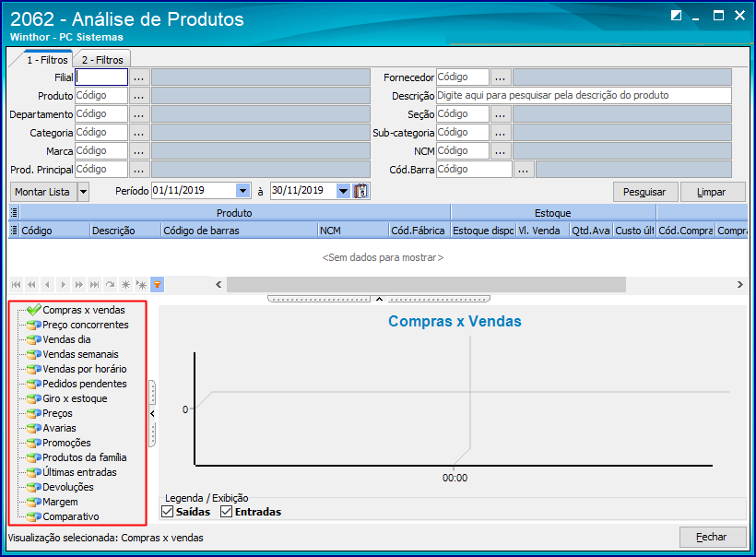The image size is (756, 557).
Task: Open the end date 30/11/2019 dropdown
Action: click(x=343, y=191)
